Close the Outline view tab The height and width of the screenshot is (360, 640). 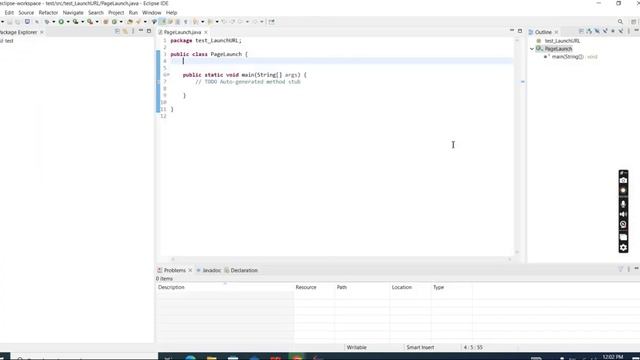tap(556, 32)
